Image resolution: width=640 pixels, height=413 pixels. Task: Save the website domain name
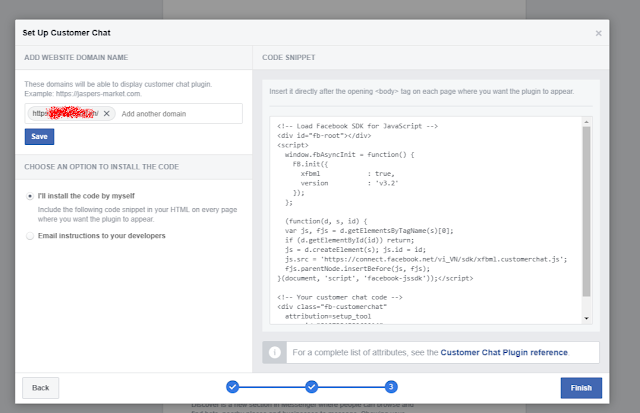point(39,136)
